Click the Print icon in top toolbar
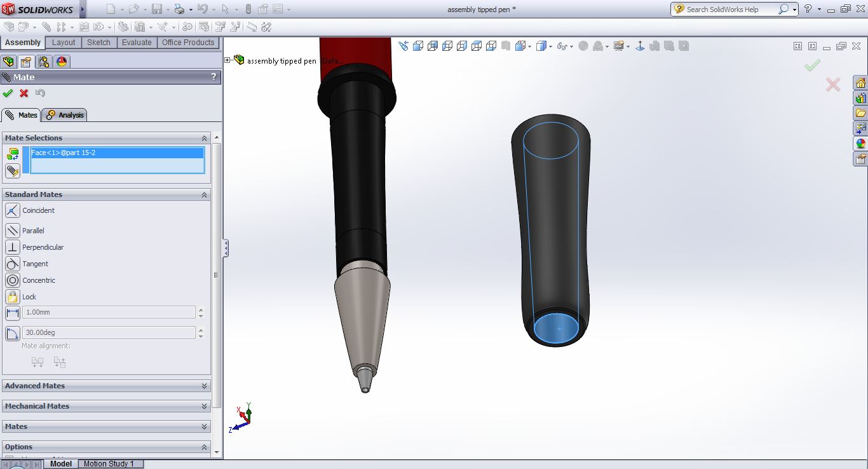 [x=179, y=9]
